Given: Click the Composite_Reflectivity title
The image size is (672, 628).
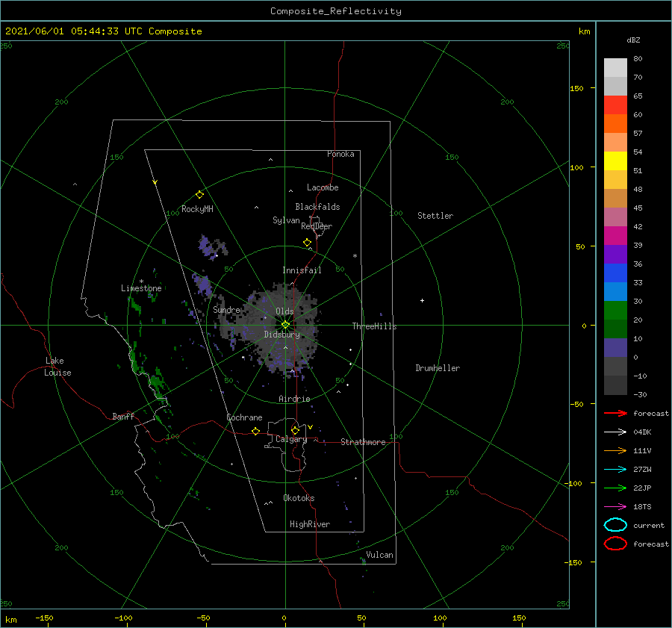Looking at the screenshot, I should (x=335, y=11).
